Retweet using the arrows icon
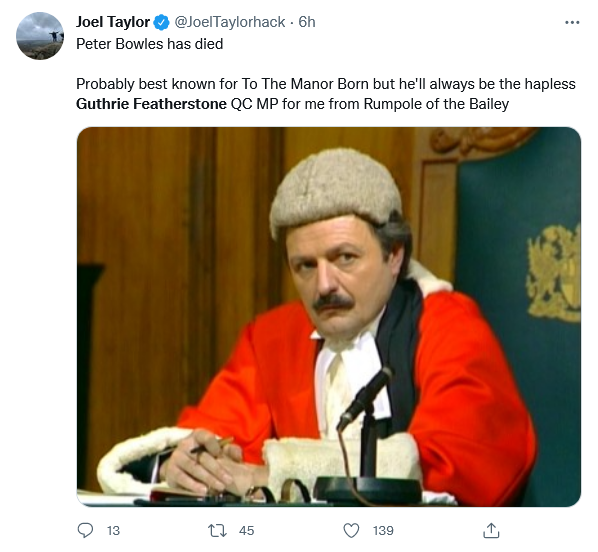Image resolution: width=598 pixels, height=552 pixels. pyautogui.click(x=217, y=530)
